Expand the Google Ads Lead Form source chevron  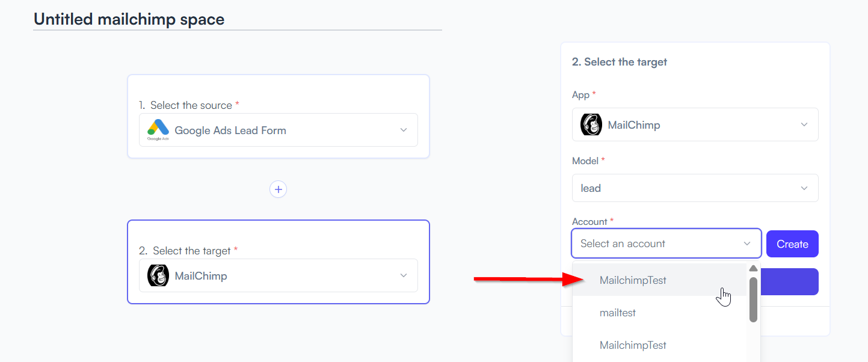[404, 130]
